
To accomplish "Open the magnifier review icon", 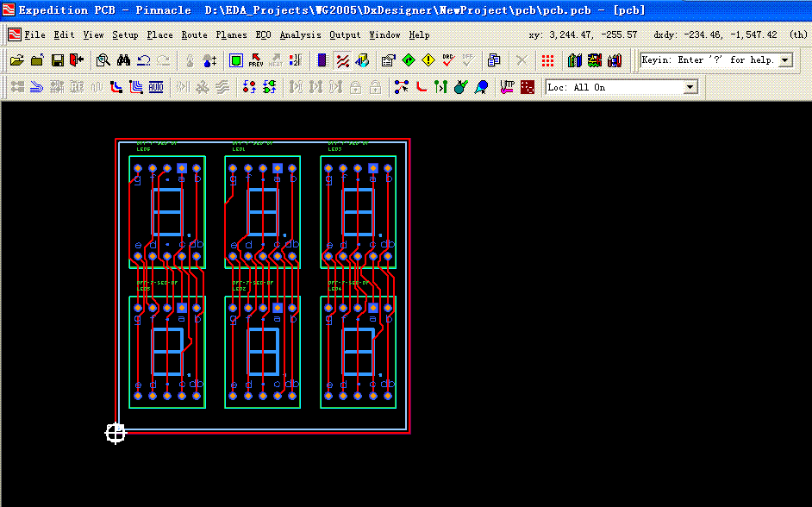I will (x=103, y=60).
